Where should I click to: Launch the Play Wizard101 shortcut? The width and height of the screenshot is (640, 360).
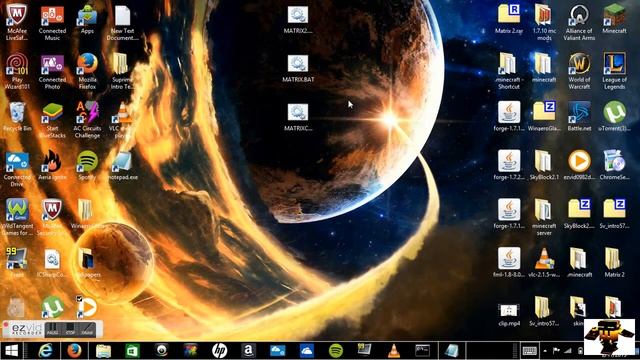pos(17,71)
